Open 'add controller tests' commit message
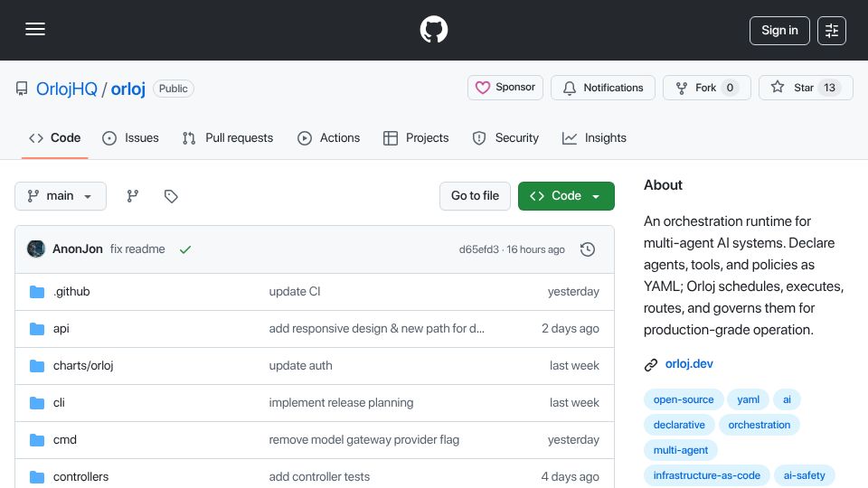868x488 pixels. pyautogui.click(x=319, y=477)
